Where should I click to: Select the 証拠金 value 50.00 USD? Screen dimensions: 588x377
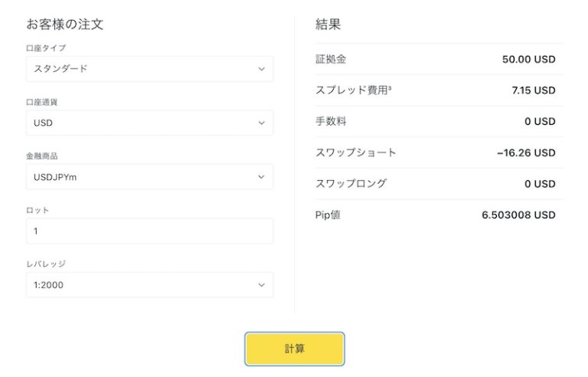[x=528, y=60]
